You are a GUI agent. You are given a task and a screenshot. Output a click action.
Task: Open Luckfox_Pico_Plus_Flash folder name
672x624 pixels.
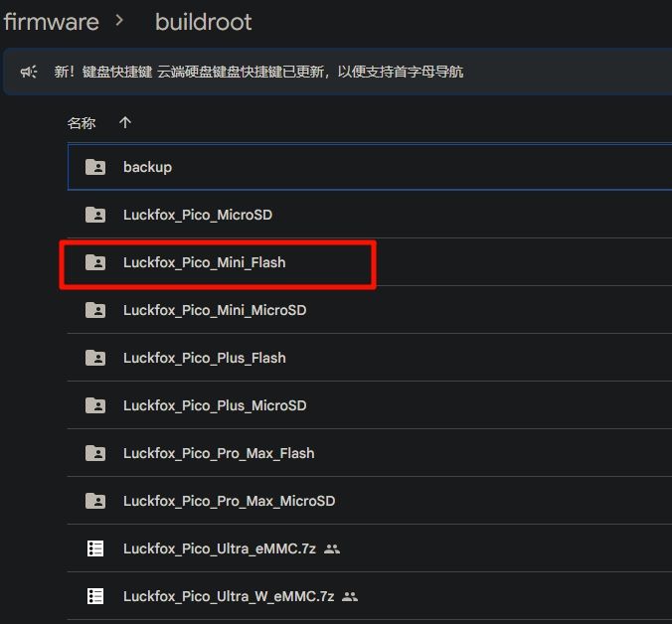point(205,358)
